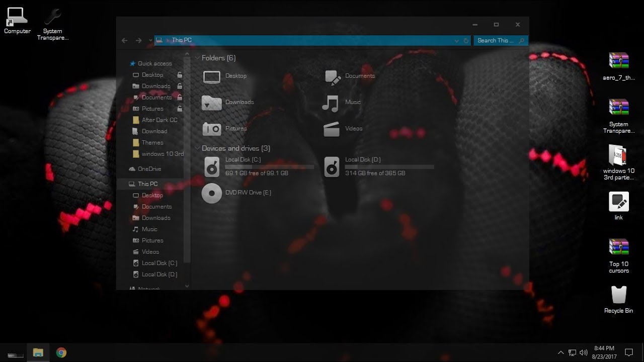
Task: Open the Pictures folder in Folders section
Action: coord(224,129)
